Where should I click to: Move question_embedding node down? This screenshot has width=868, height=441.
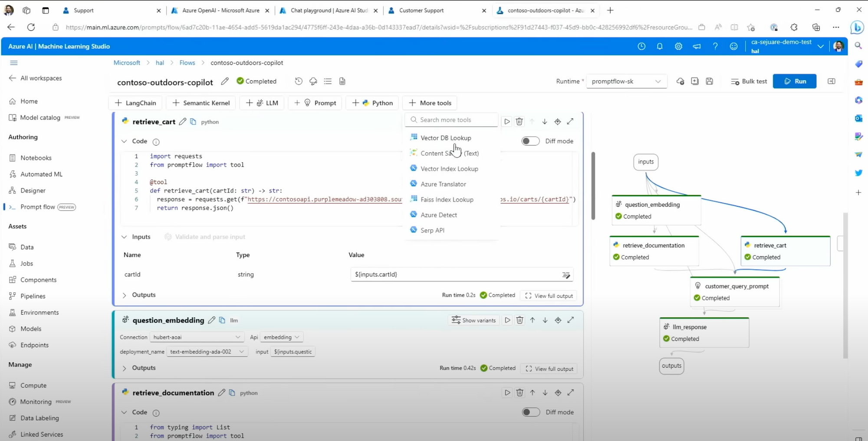(x=545, y=320)
